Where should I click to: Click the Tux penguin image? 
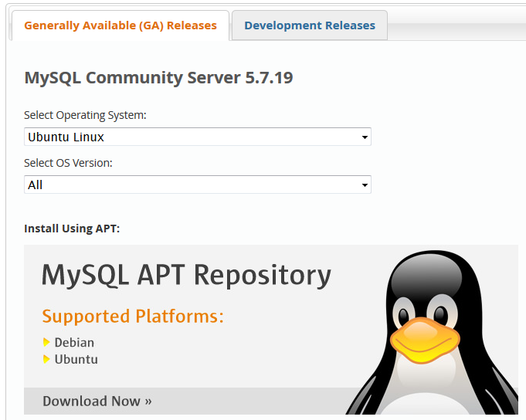pyautogui.click(x=433, y=333)
